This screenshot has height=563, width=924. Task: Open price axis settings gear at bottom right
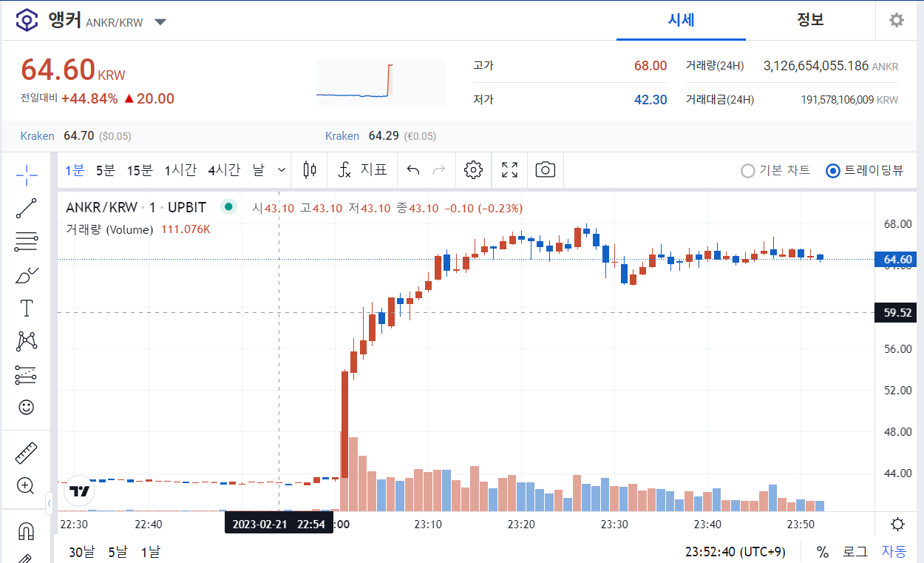897,525
